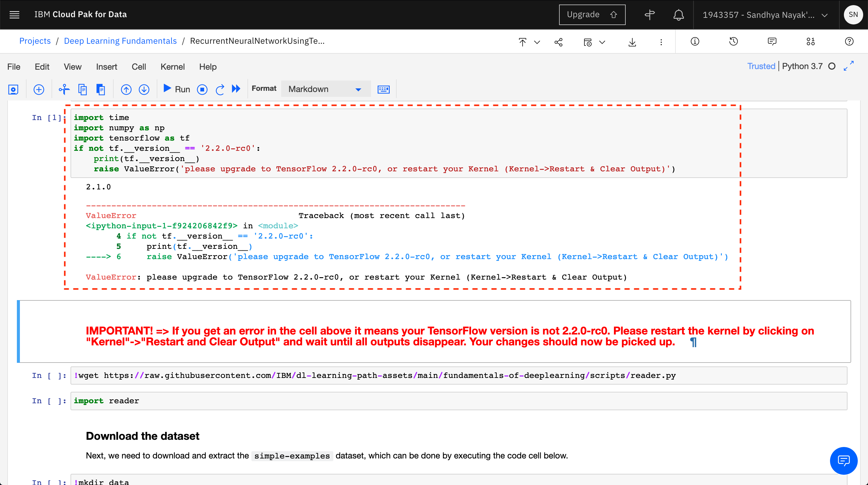Click the save notebook icon

[x=13, y=89]
